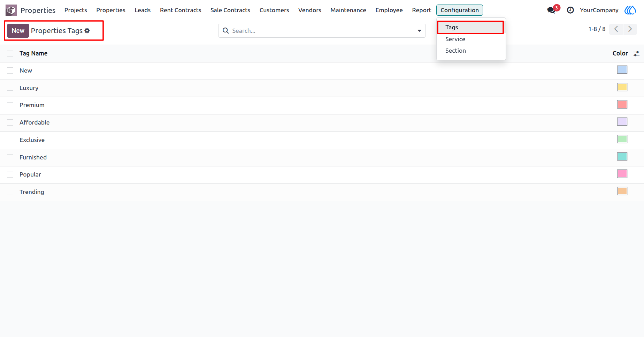This screenshot has height=337, width=644.
Task: Click the yellow swatch for Luxury
Action: tap(622, 87)
